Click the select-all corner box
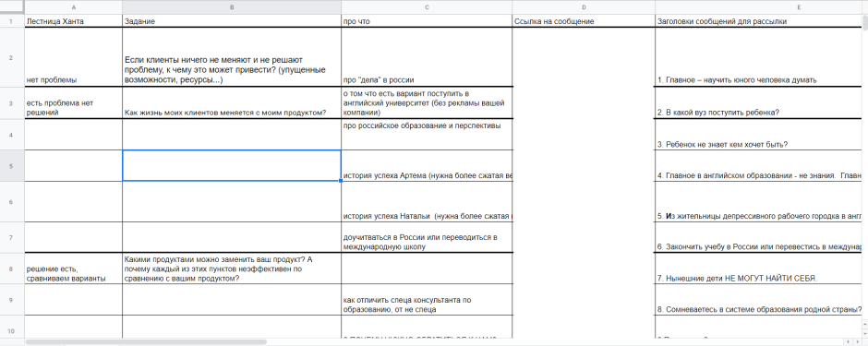This screenshot has width=868, height=346. tap(12, 7)
